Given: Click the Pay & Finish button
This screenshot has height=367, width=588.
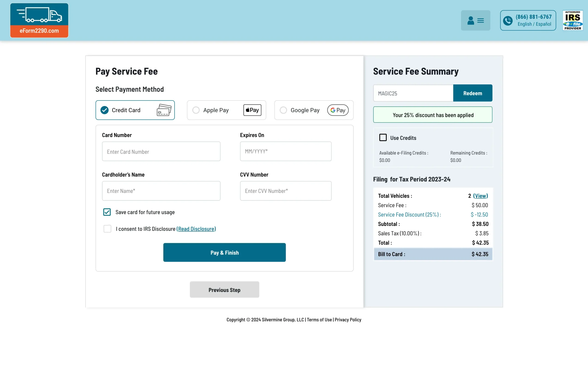Looking at the screenshot, I should tap(224, 253).
